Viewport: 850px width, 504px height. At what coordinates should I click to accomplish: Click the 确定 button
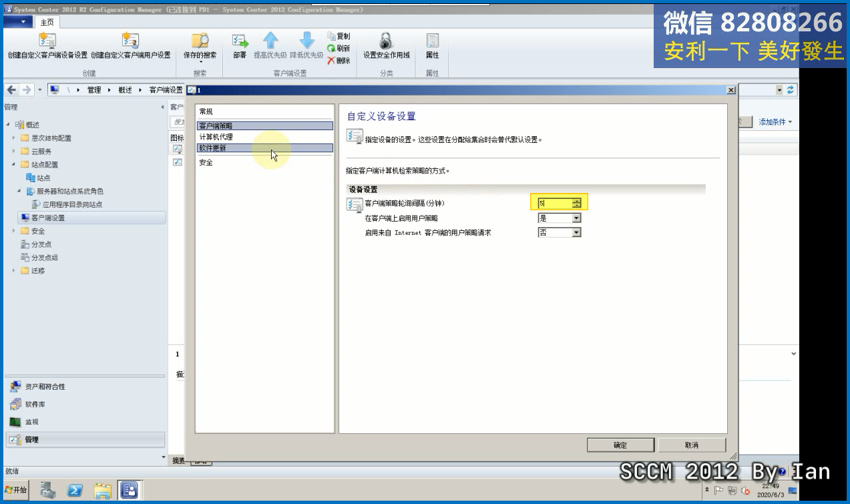tap(620, 445)
